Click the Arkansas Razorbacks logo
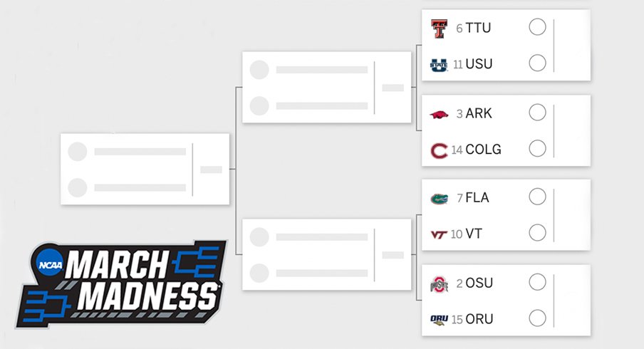The height and width of the screenshot is (349, 644). [439, 114]
